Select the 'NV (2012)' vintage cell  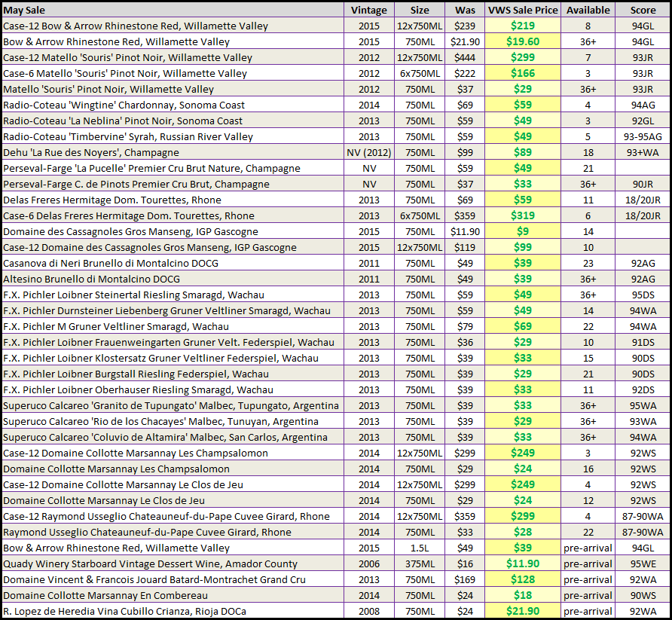pos(369,152)
